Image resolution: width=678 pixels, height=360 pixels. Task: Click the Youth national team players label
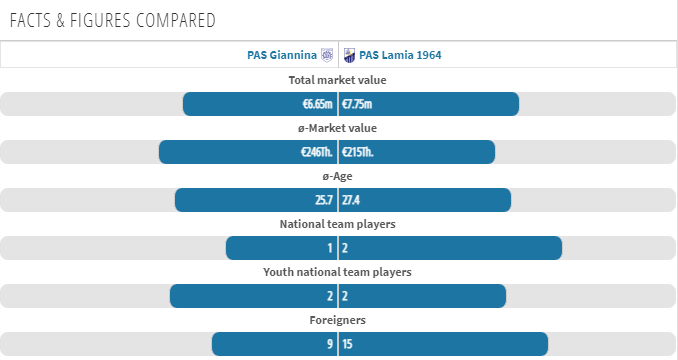coord(337,272)
